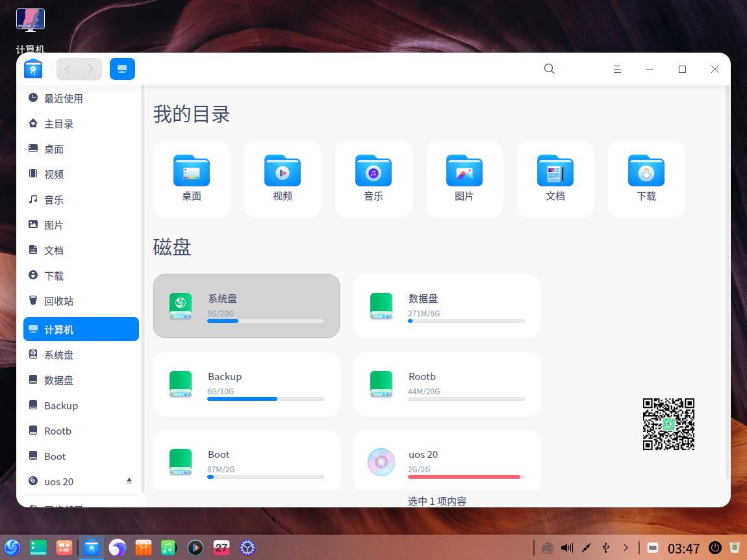Open 音乐 from the sidebar
The width and height of the screenshot is (747, 560).
(x=54, y=199)
